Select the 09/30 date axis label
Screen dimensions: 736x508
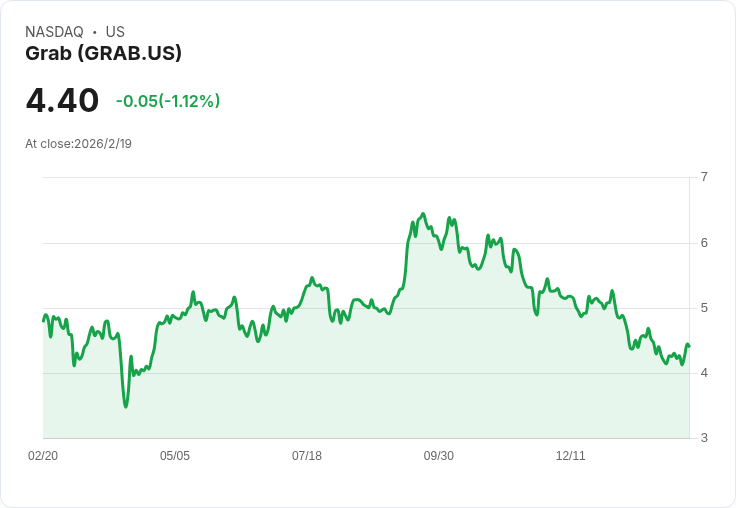(439, 456)
